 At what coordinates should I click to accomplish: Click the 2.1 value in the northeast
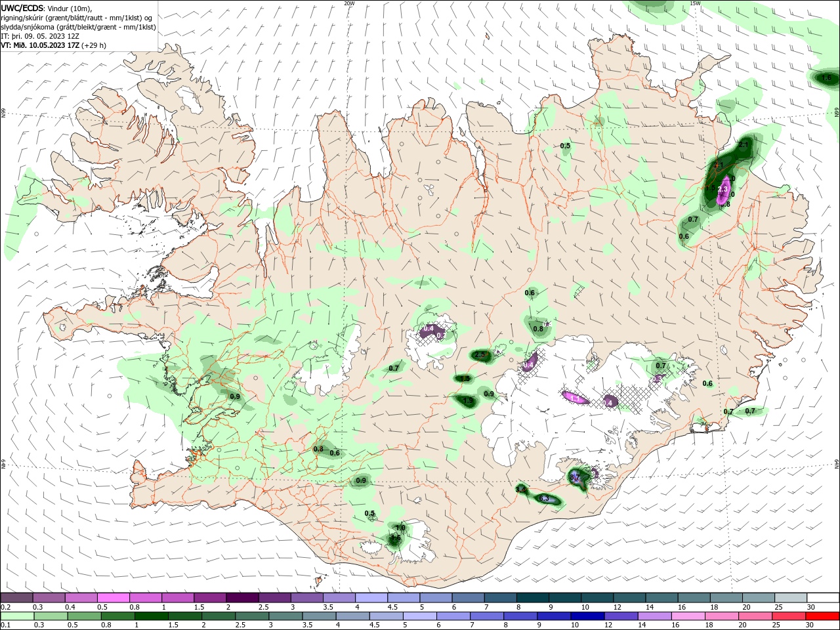click(x=744, y=145)
